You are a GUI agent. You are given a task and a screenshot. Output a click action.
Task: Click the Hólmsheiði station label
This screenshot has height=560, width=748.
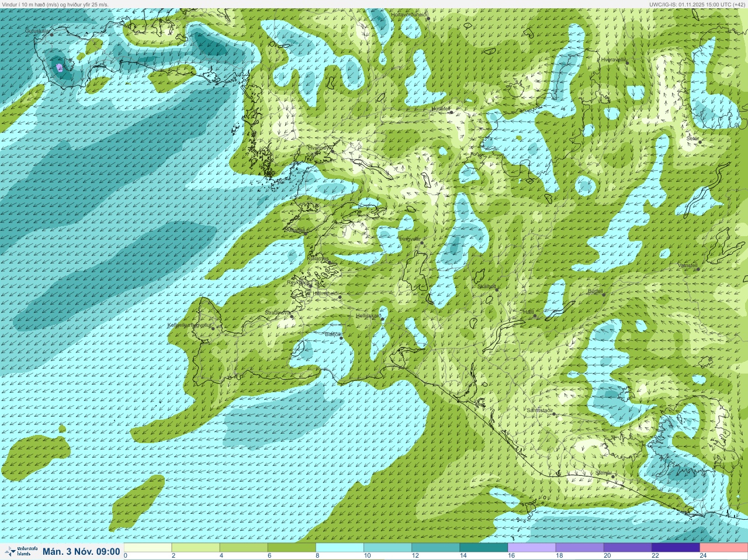tap(325, 293)
